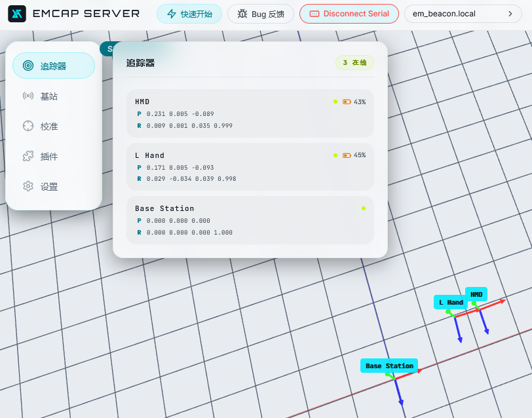The image size is (532, 418).
Task: Select the HMD tracker card title
Action: (142, 102)
